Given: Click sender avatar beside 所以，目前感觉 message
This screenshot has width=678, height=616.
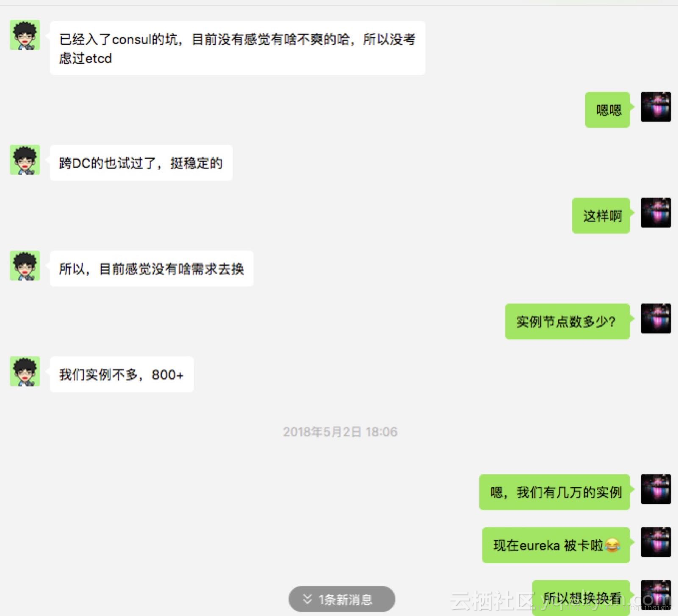Looking at the screenshot, I should pos(25,265).
